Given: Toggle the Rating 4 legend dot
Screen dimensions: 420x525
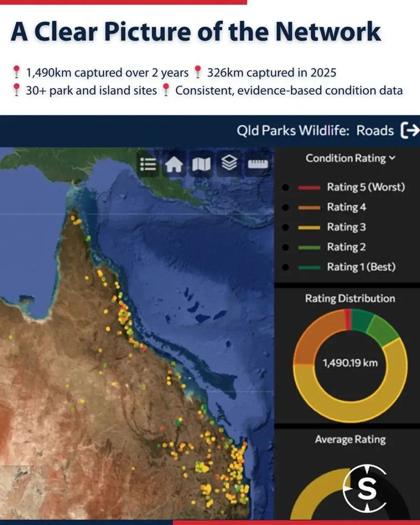Looking at the screenshot, I should coord(285,207).
